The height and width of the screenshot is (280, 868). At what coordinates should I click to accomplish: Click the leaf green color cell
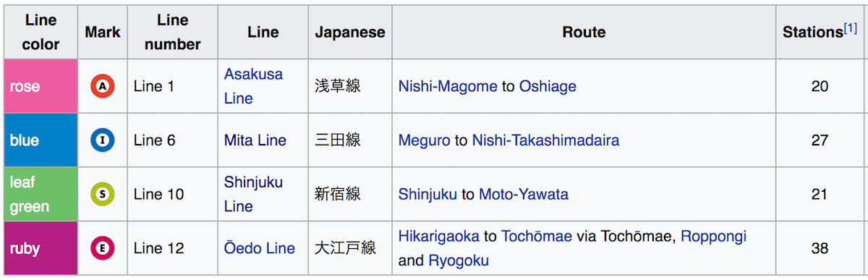[41, 194]
